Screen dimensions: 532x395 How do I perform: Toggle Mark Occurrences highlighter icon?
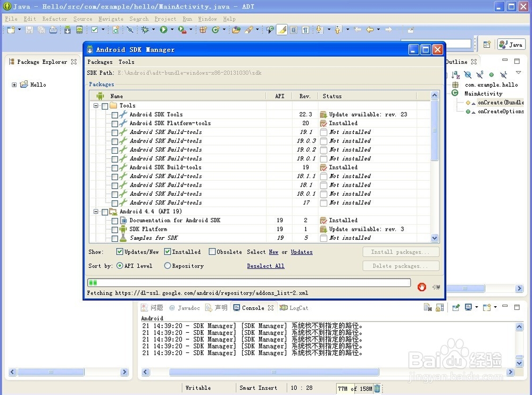tap(281, 30)
